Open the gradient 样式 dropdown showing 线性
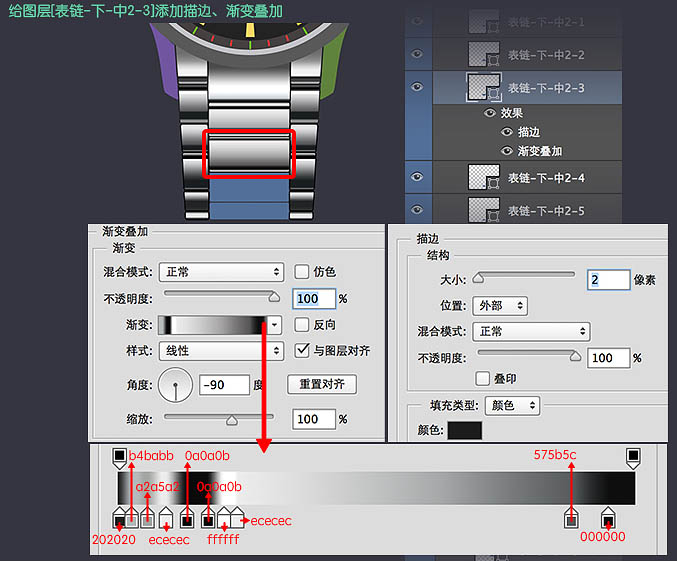 [x=221, y=351]
